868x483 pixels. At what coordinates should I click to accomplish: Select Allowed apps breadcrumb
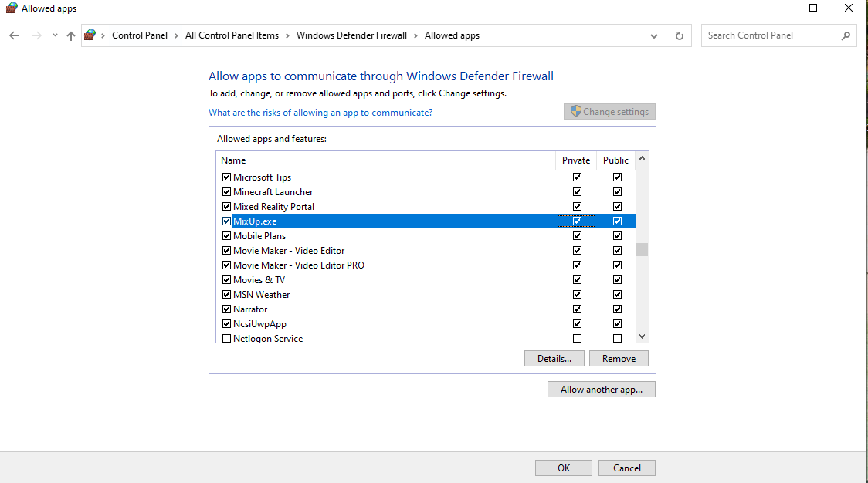coord(452,35)
